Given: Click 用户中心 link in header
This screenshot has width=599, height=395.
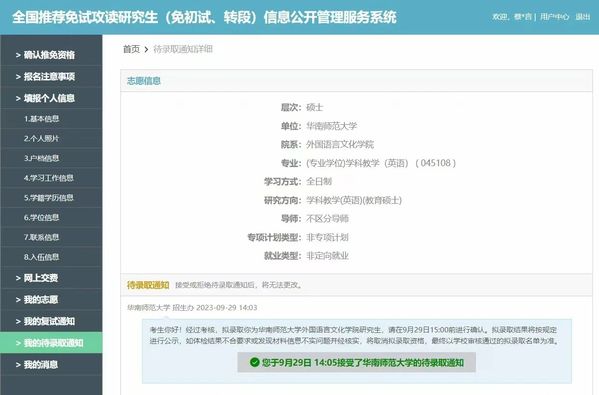Looking at the screenshot, I should pyautogui.click(x=554, y=17).
